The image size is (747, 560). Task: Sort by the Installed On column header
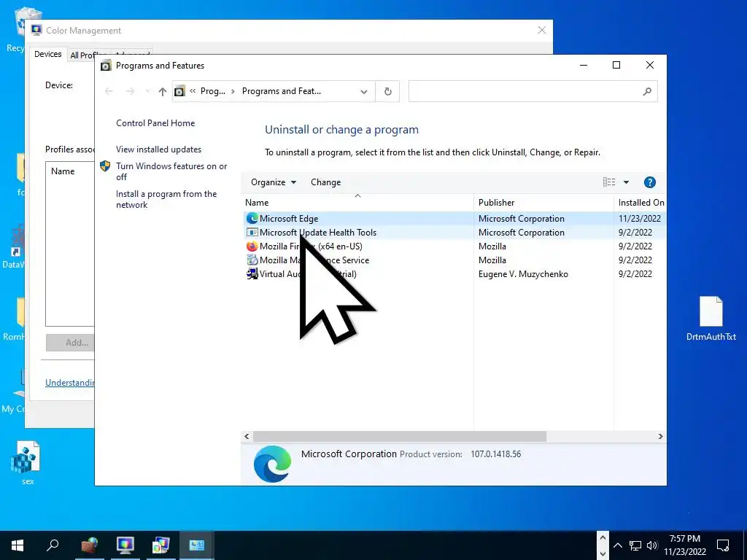click(640, 203)
